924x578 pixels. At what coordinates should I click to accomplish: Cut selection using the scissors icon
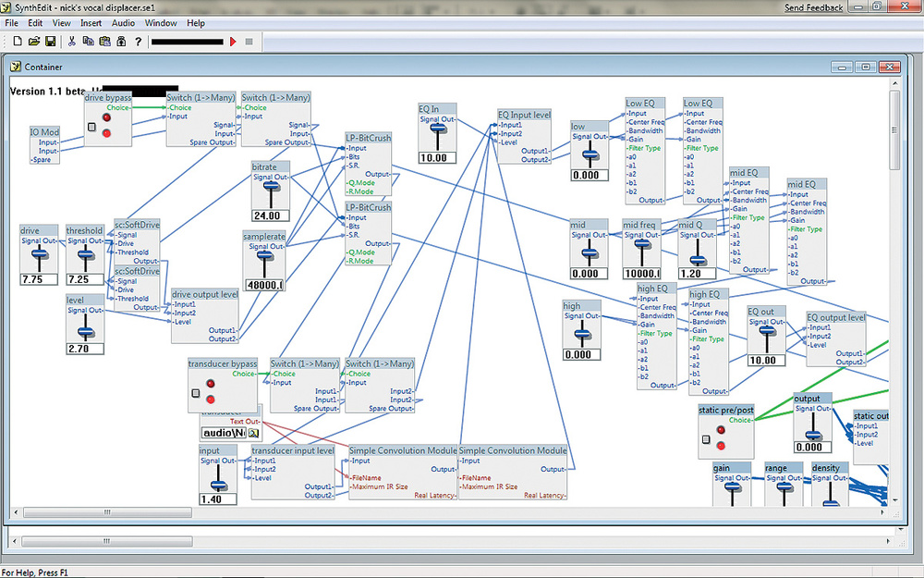tap(72, 42)
